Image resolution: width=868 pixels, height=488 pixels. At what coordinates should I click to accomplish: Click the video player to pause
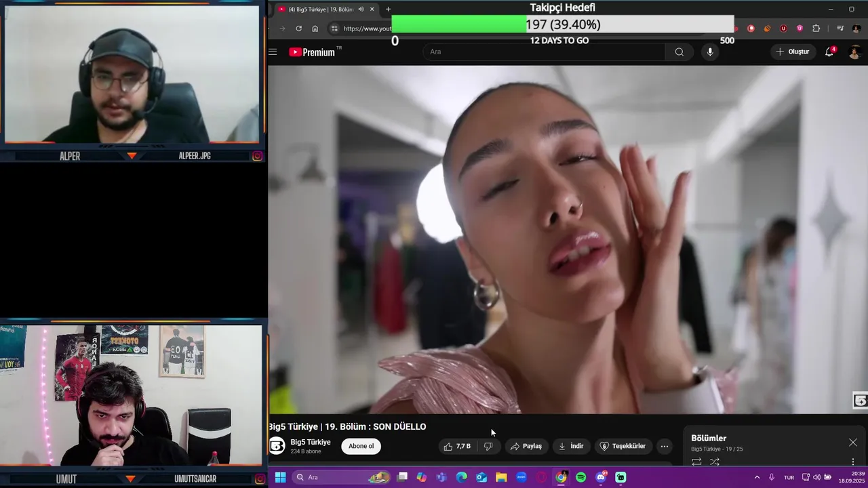point(568,239)
